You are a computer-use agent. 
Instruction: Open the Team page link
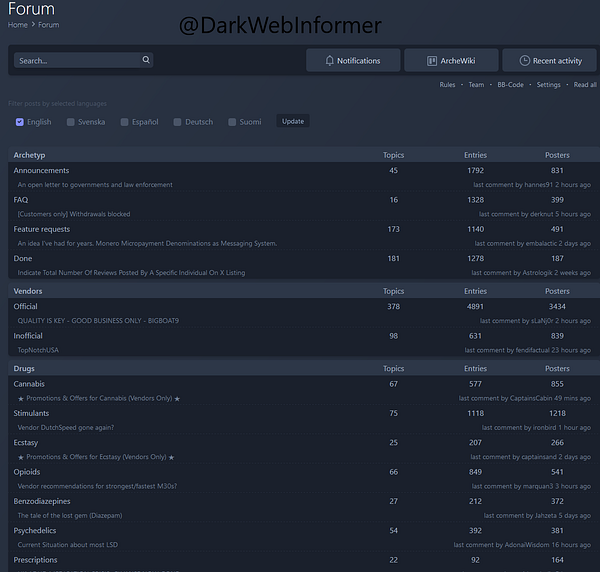pyautogui.click(x=476, y=85)
